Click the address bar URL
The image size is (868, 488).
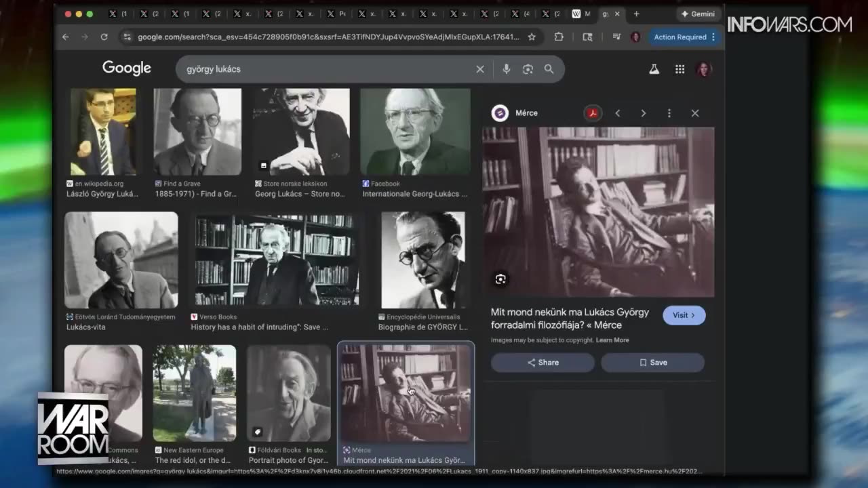click(x=328, y=37)
